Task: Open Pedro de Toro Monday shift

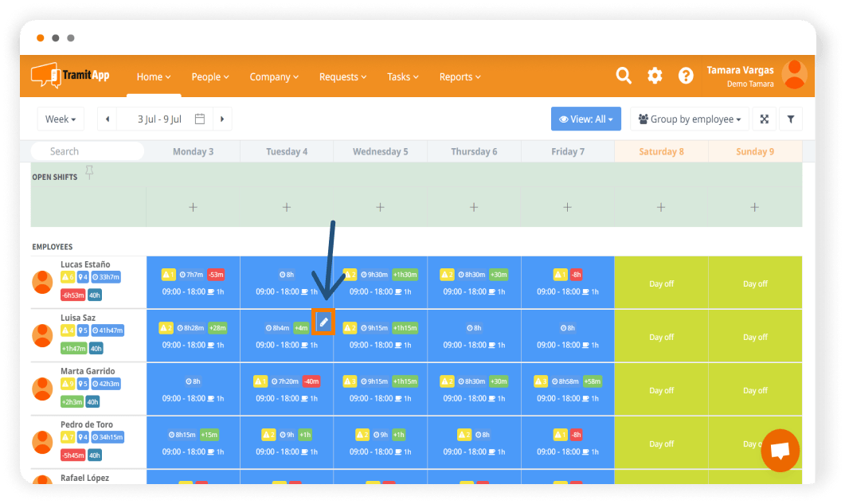Action: point(193,443)
